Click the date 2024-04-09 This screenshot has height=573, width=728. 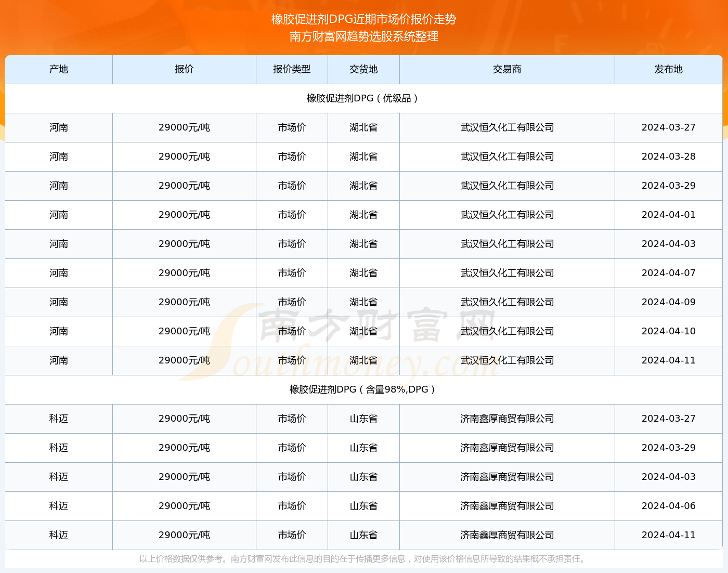coord(668,302)
